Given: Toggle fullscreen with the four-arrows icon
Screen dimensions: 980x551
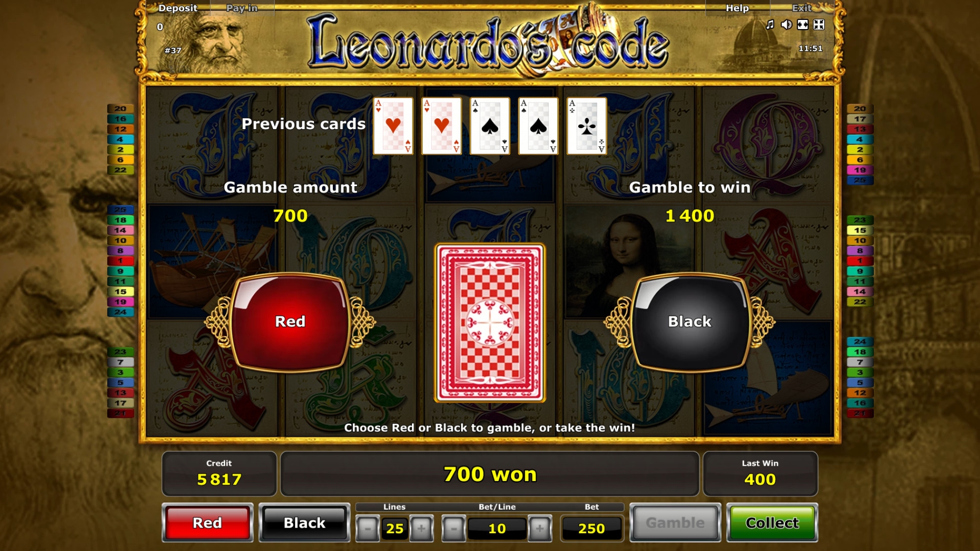Looking at the screenshot, I should tap(819, 24).
